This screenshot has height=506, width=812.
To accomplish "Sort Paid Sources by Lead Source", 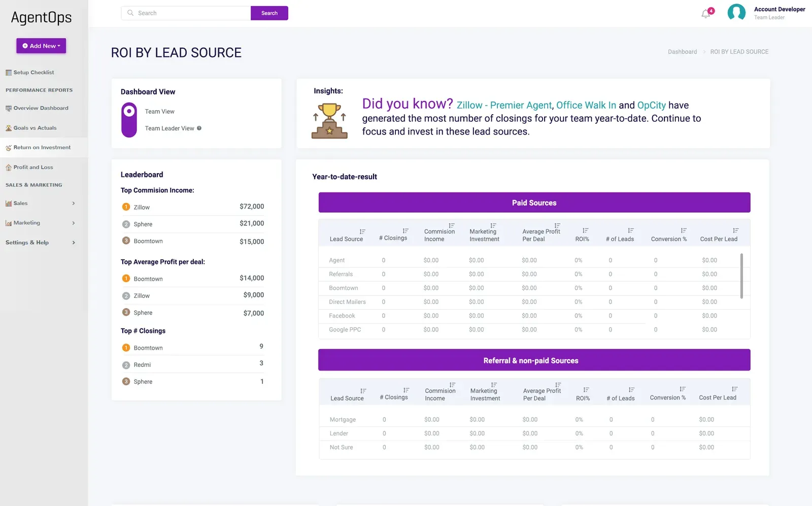I will click(x=362, y=231).
